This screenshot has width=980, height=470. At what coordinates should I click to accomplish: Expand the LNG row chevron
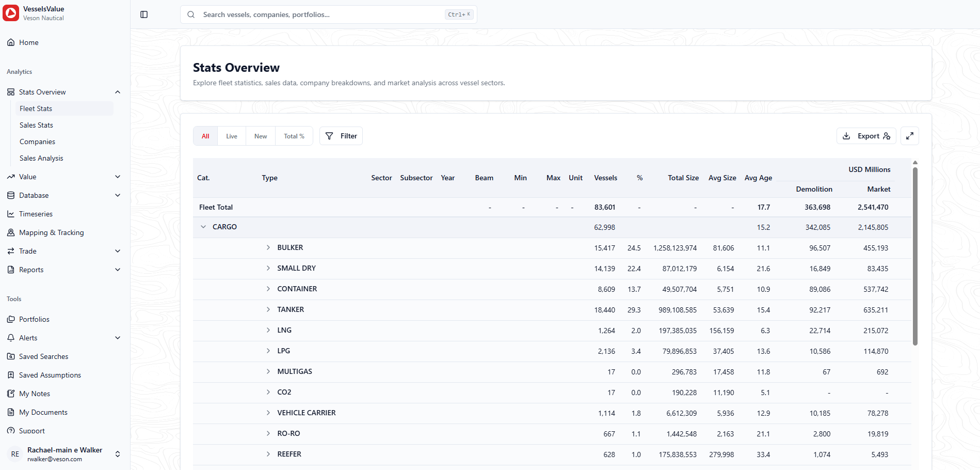(x=268, y=330)
